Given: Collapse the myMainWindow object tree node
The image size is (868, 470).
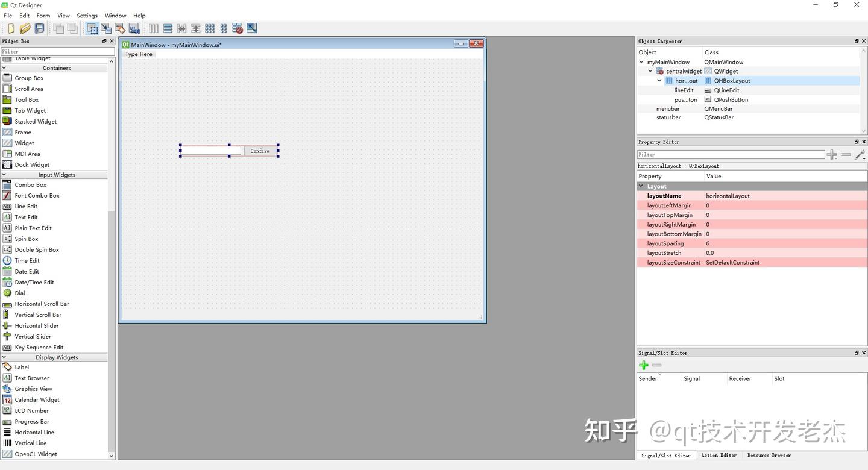Looking at the screenshot, I should pos(641,61).
